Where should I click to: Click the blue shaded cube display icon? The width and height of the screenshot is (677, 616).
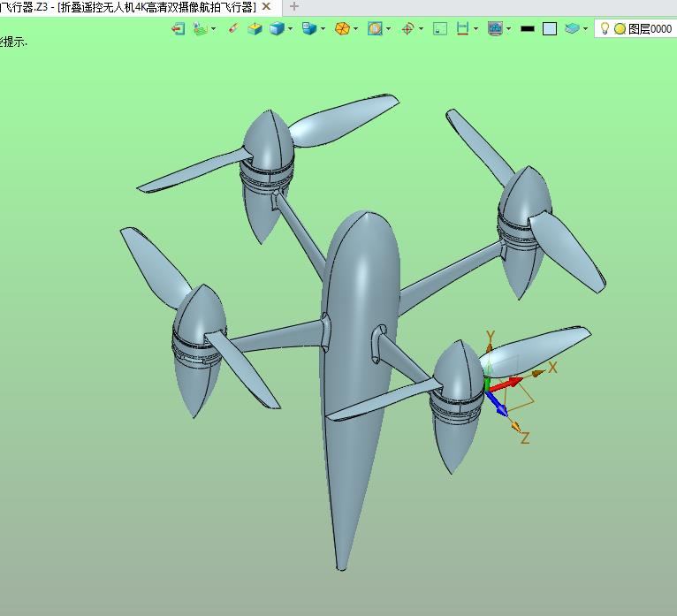point(277,29)
